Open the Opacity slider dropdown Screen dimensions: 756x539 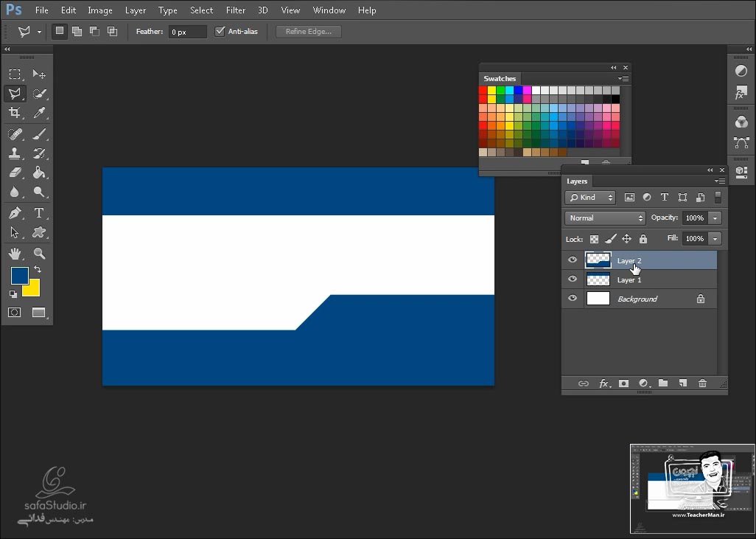(x=715, y=218)
